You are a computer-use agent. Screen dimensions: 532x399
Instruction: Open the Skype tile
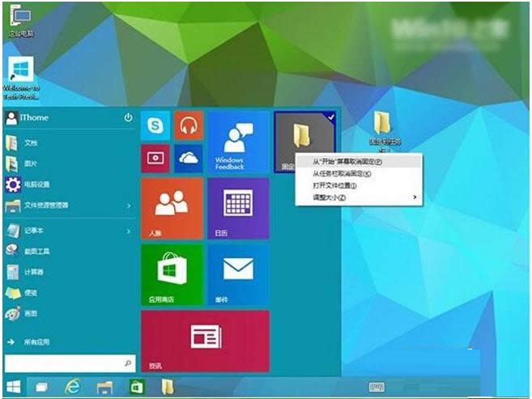point(155,125)
